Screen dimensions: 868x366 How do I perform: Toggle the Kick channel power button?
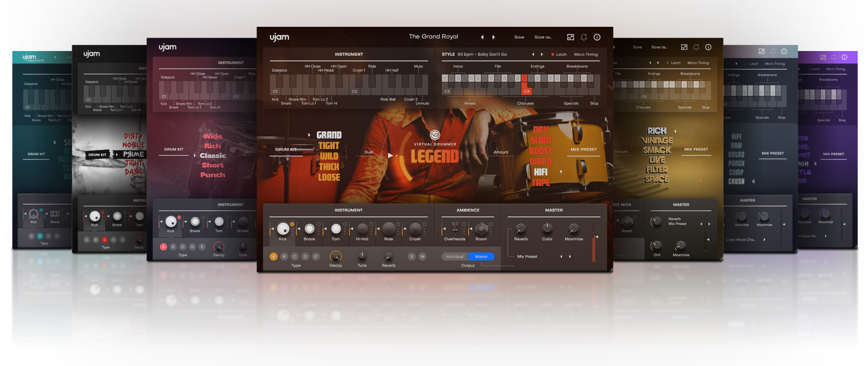pyautogui.click(x=292, y=224)
